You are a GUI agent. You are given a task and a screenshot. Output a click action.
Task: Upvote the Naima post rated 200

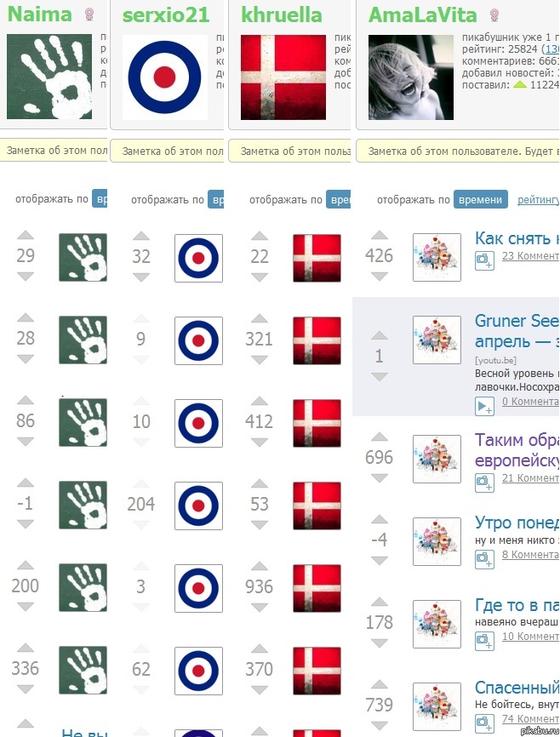(26, 565)
